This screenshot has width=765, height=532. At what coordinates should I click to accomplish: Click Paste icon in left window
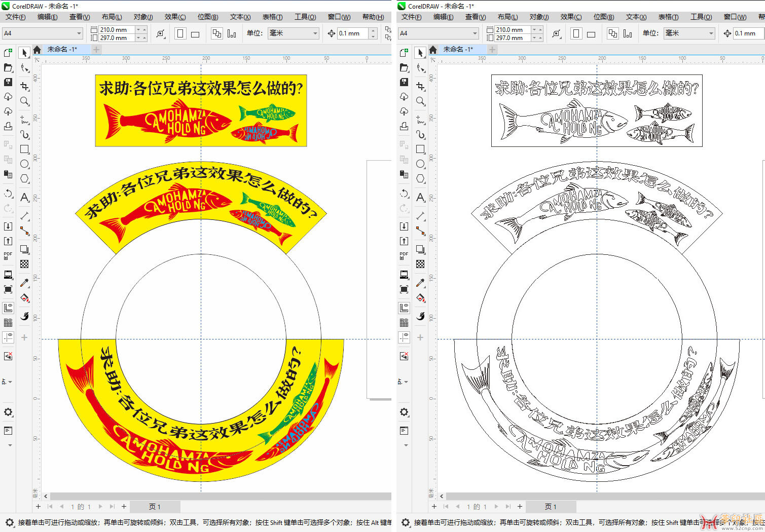pyautogui.click(x=8, y=174)
